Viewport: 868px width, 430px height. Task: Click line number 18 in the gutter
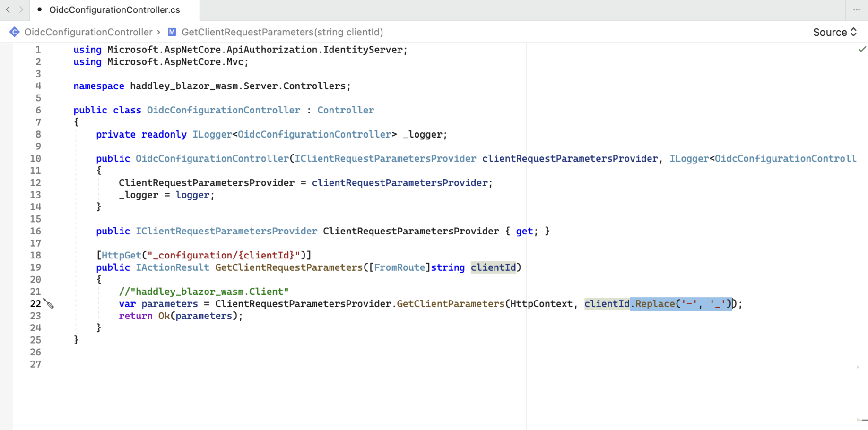(x=35, y=255)
